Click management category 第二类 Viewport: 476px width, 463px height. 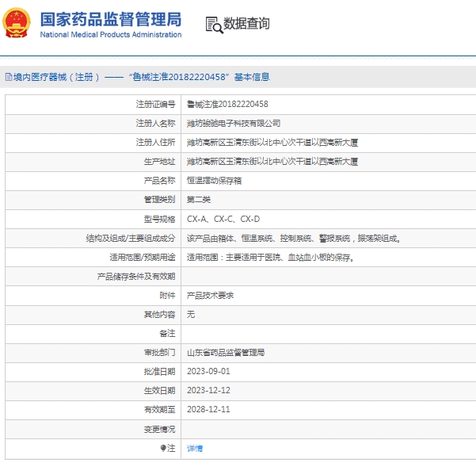click(x=199, y=200)
